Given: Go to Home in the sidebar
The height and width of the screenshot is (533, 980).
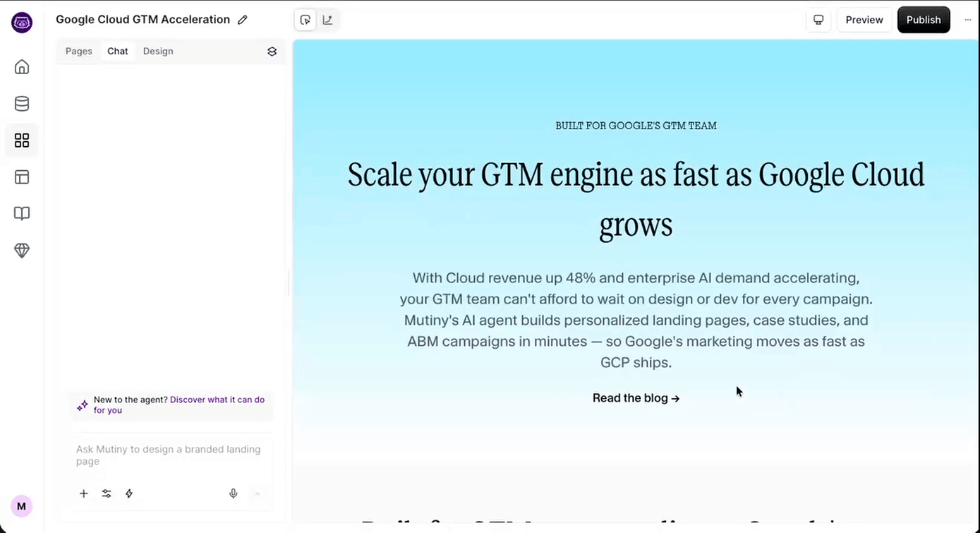Looking at the screenshot, I should (x=22, y=67).
